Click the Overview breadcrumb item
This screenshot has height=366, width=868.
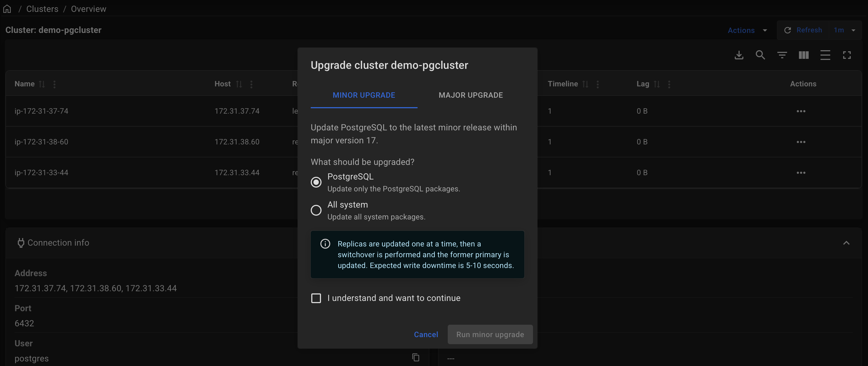[x=88, y=9]
